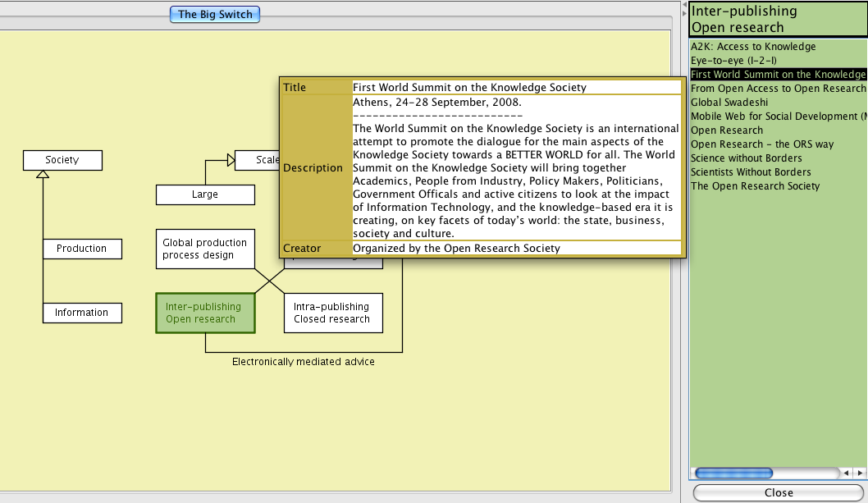Click the scroll-right arrow in the content list

coord(859,473)
